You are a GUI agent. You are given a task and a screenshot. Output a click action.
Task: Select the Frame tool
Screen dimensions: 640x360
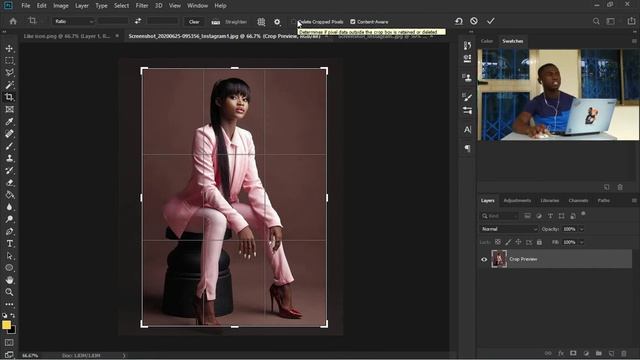9,109
